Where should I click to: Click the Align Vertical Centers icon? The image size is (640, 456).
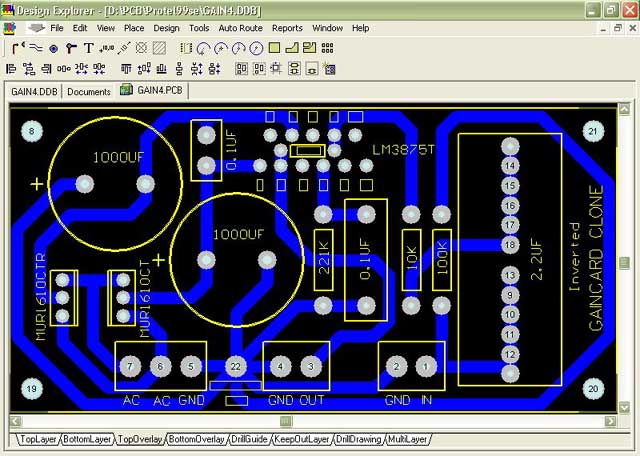144,69
